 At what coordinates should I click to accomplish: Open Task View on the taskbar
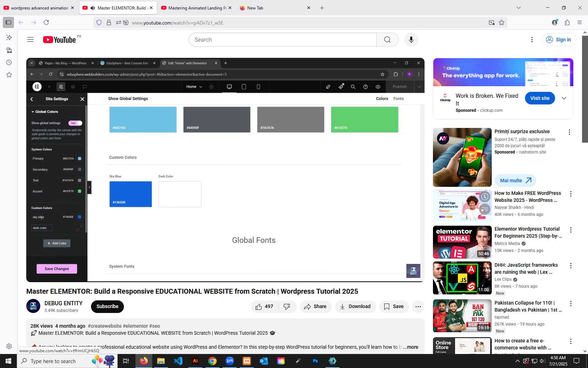pyautogui.click(x=126, y=361)
